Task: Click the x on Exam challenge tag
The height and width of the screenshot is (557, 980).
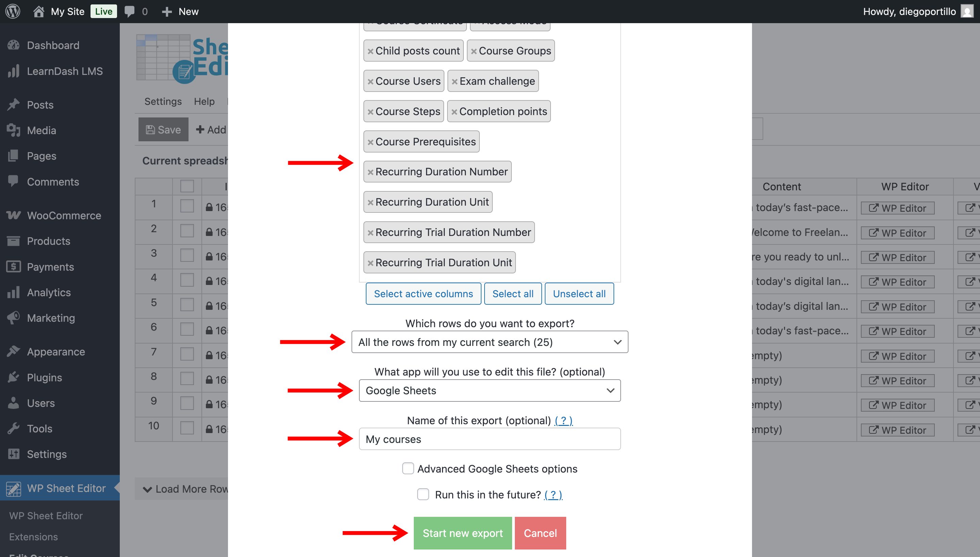Action: pos(454,81)
